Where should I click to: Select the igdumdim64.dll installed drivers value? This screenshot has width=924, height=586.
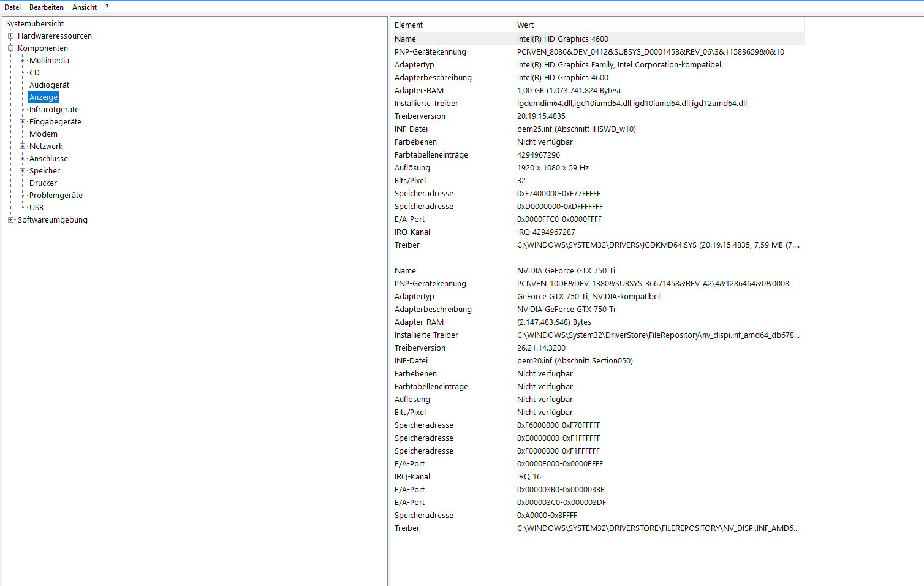click(x=632, y=104)
